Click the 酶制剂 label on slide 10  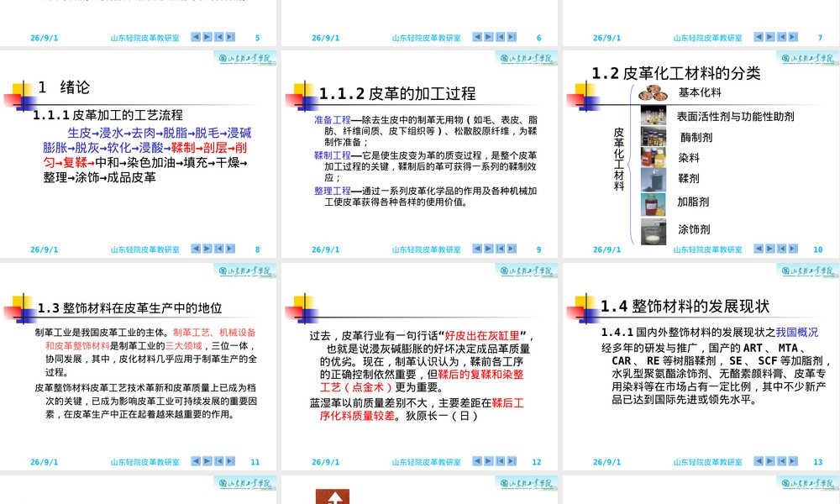(696, 137)
